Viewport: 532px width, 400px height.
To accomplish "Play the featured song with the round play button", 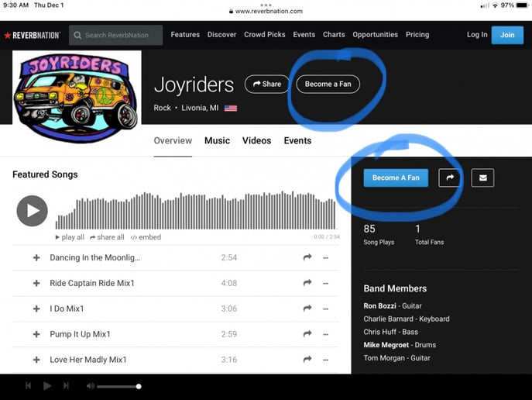I will pos(33,211).
